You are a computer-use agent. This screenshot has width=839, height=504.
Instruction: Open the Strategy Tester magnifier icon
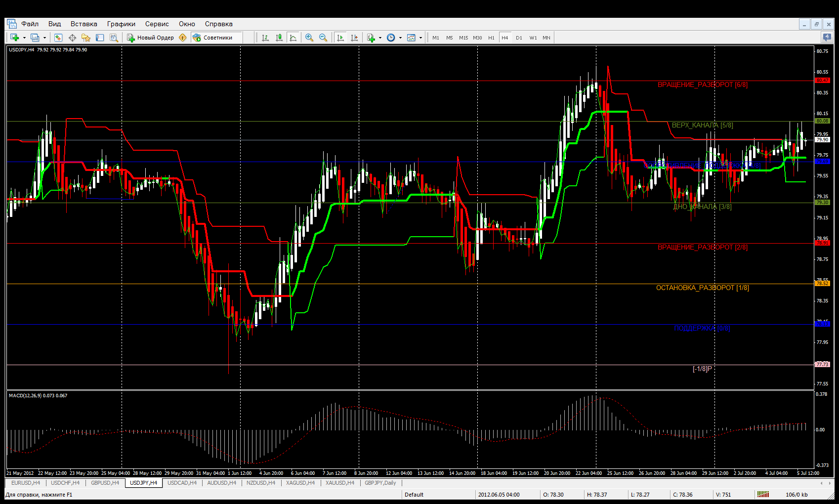pyautogui.click(x=114, y=38)
